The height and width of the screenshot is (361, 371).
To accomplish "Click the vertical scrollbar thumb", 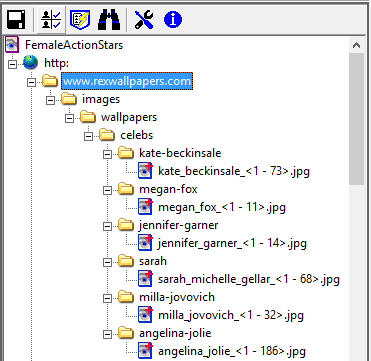I will [x=357, y=119].
